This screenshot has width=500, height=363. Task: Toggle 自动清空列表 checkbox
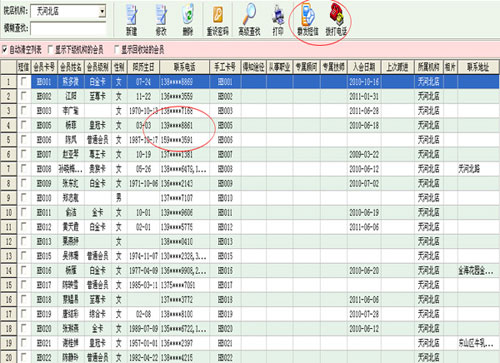5,50
